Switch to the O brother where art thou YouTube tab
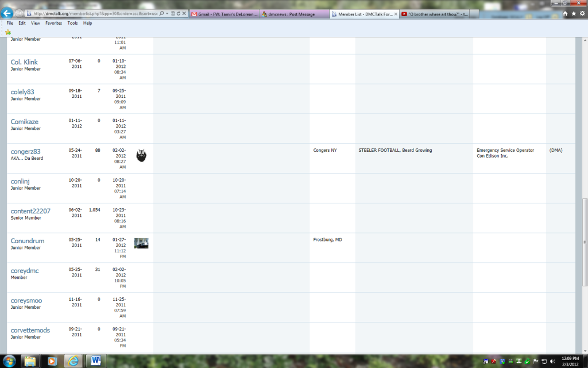This screenshot has width=588, height=368. tap(434, 14)
